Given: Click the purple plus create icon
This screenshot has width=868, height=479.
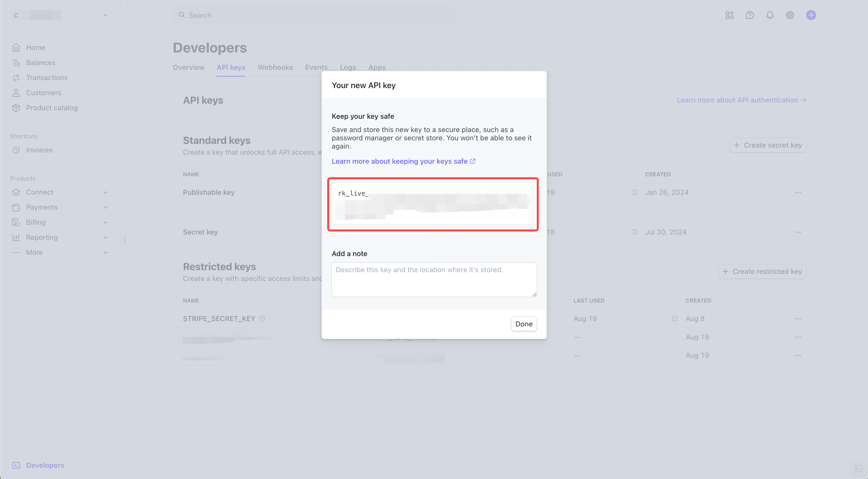Looking at the screenshot, I should pyautogui.click(x=811, y=15).
